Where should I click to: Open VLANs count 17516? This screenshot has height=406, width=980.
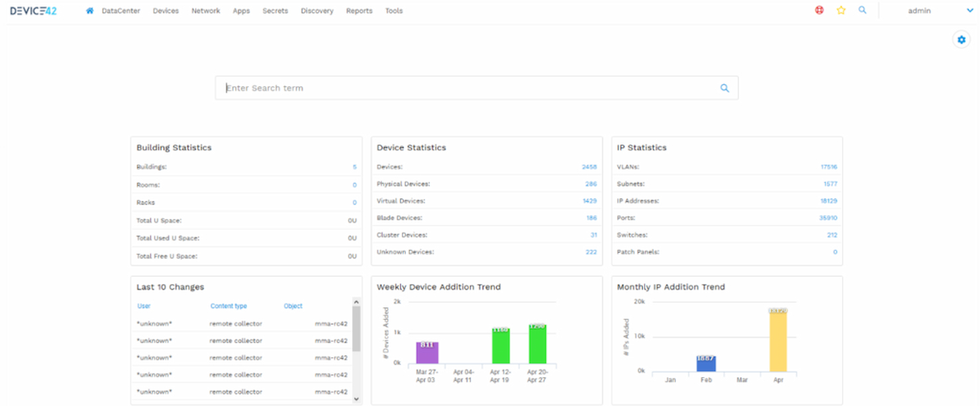(x=828, y=167)
